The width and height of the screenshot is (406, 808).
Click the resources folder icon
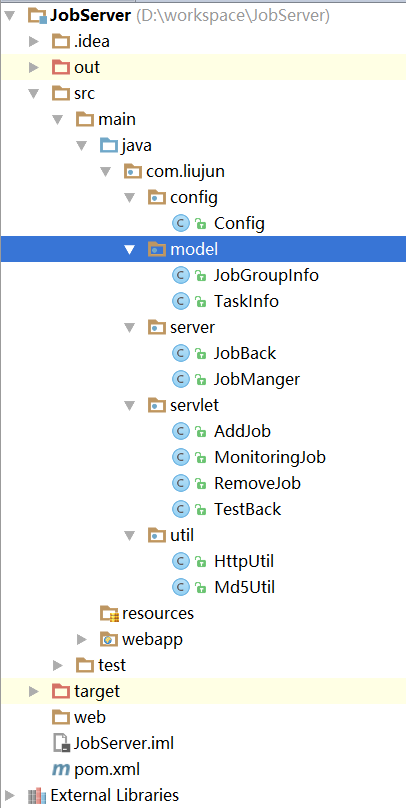click(x=109, y=614)
